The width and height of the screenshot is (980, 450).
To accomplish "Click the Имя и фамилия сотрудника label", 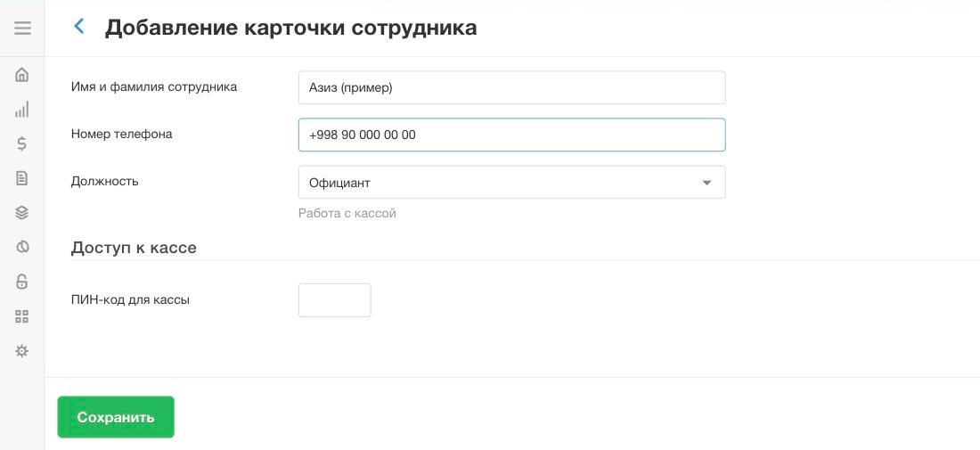I will 154,86.
